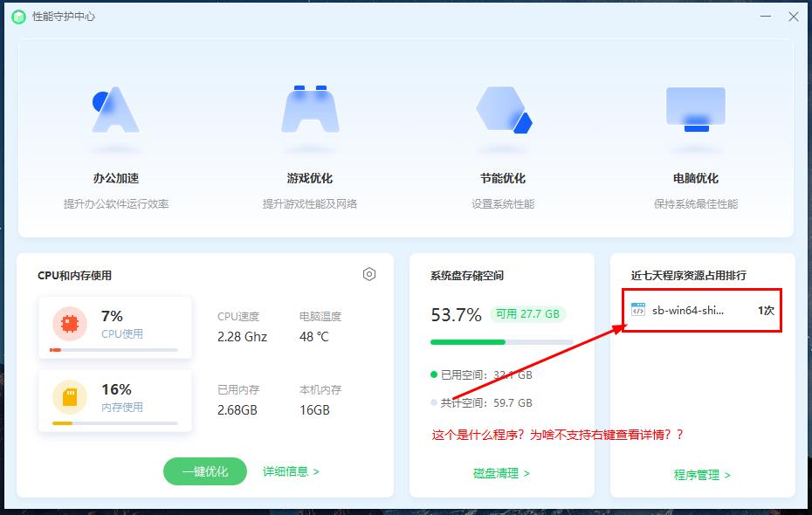812x515 pixels.
Task: Click the 53.7% disk usage value
Action: point(457,315)
